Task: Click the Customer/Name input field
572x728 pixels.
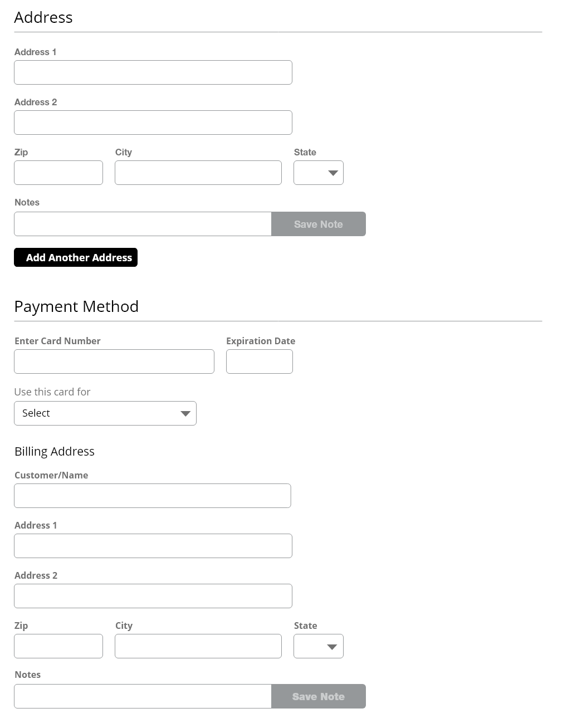Action: (x=152, y=496)
